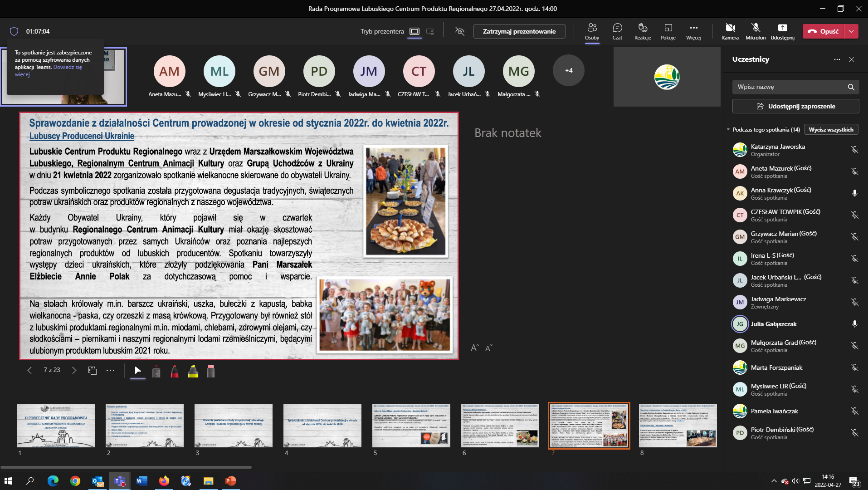868x490 pixels.
Task: Select slide 5 thumbnail
Action: [x=411, y=426]
